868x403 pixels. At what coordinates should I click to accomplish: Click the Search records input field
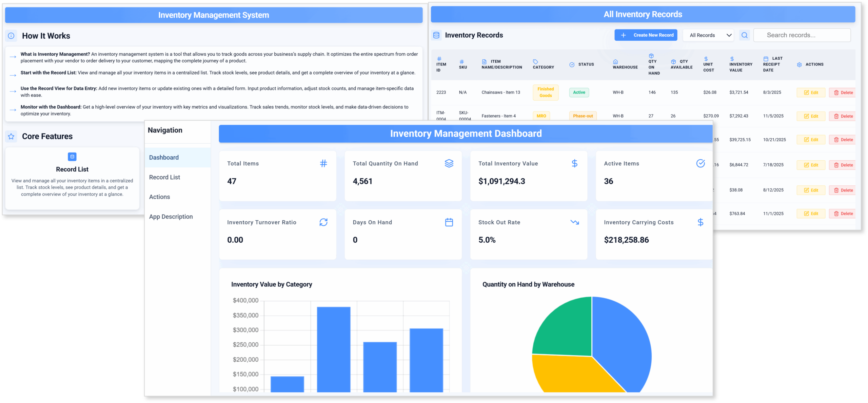coord(802,35)
